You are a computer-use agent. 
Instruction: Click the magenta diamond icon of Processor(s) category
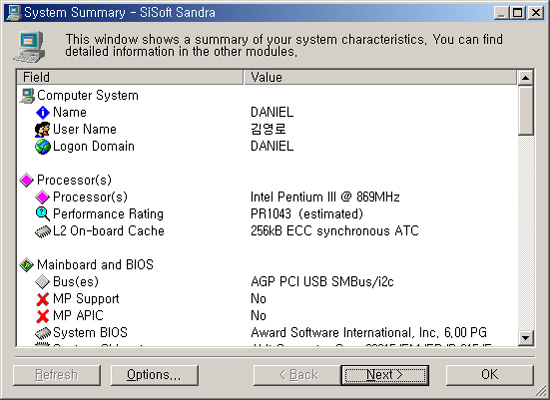coord(27,180)
